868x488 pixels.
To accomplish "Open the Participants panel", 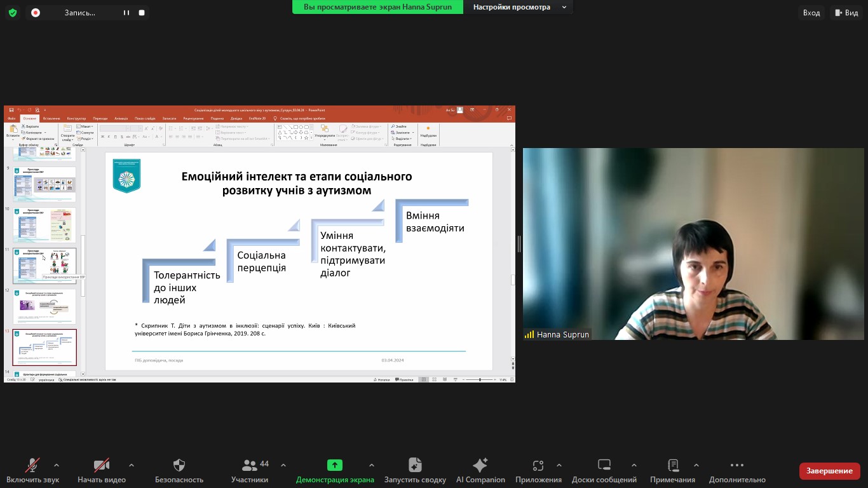I will click(x=250, y=465).
